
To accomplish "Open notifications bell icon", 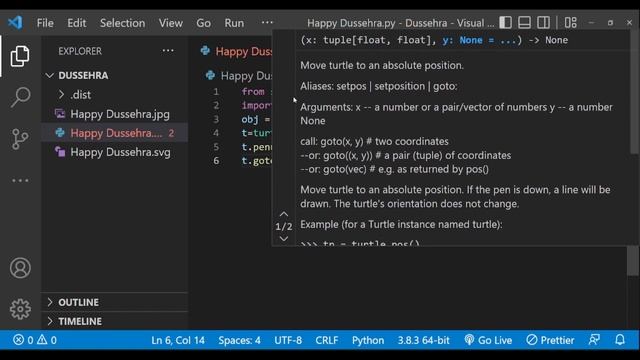I will point(620,340).
